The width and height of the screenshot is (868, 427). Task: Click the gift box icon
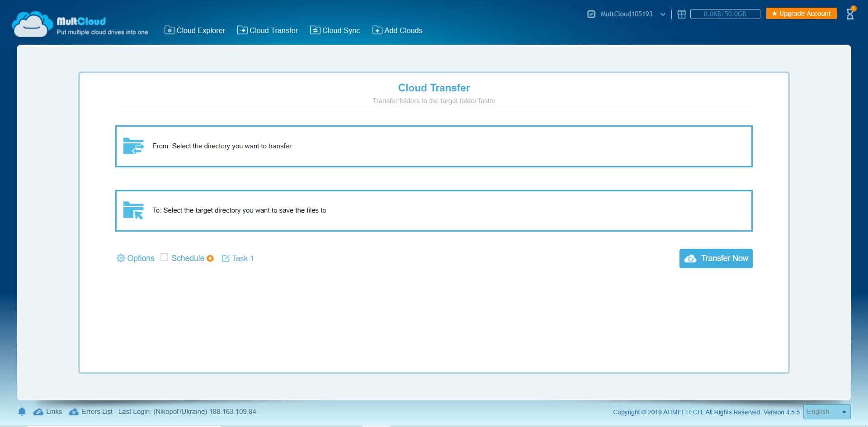point(682,14)
